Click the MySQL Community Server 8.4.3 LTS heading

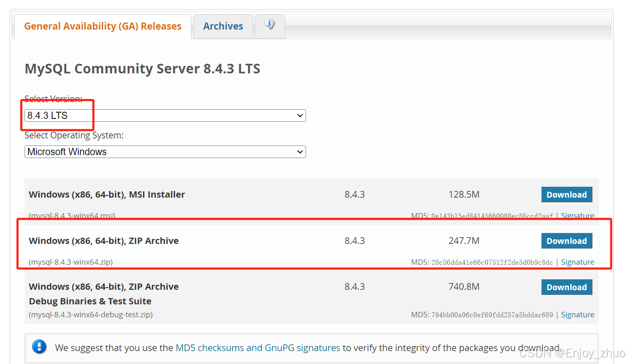(x=142, y=68)
